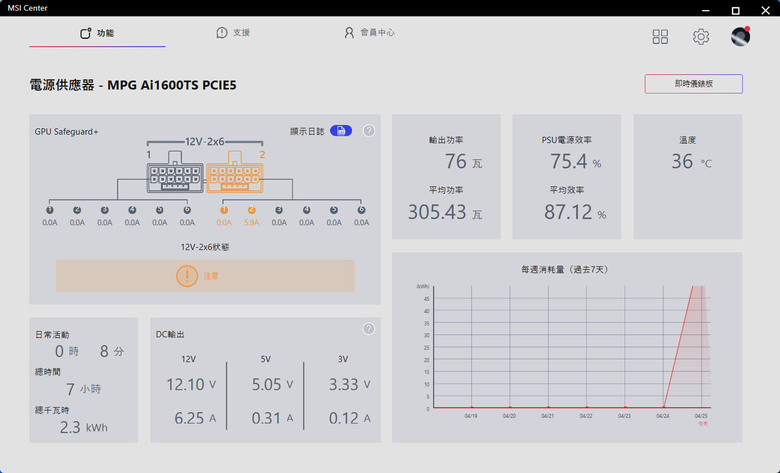Click the warning exclamation status icon
This screenshot has width=780, height=473.
point(187,276)
